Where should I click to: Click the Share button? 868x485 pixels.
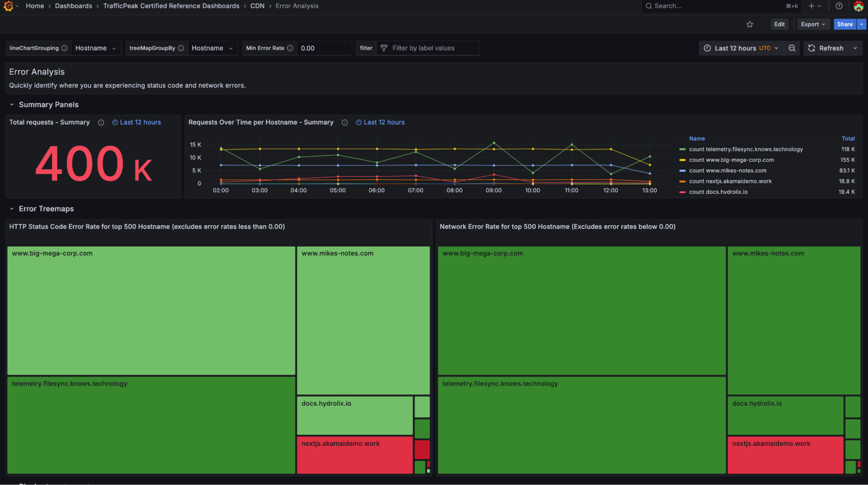[844, 24]
